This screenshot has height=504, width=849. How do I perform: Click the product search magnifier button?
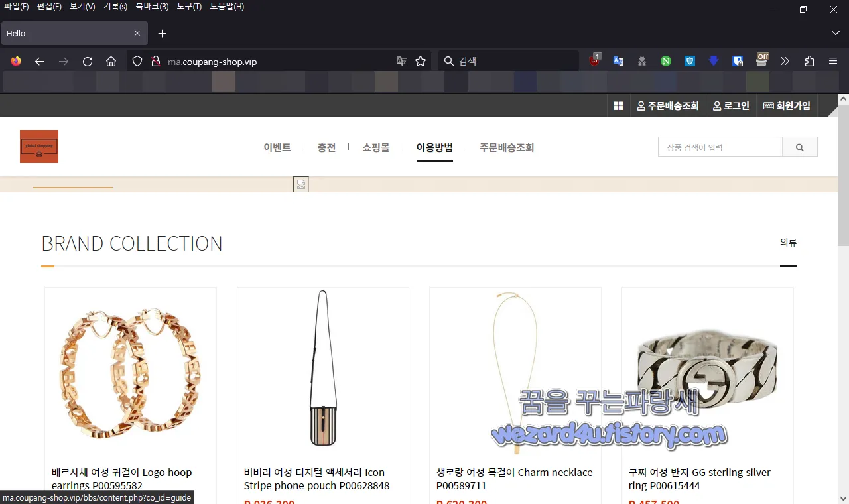click(800, 147)
